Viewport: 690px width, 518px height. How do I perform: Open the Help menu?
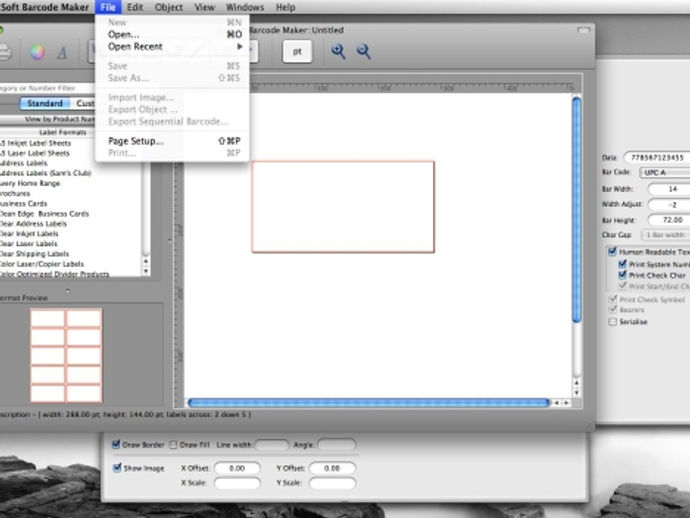tap(285, 7)
